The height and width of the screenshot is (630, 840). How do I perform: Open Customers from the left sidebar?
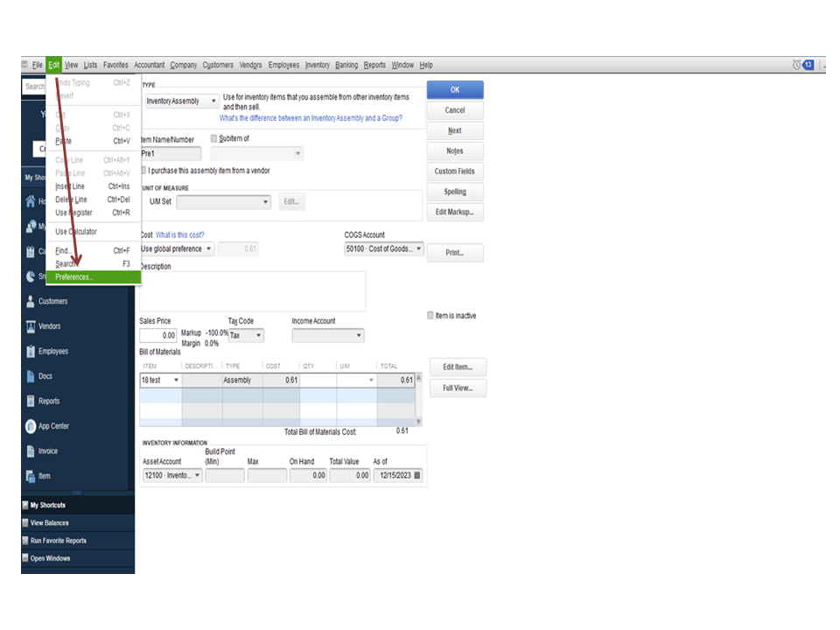pyautogui.click(x=52, y=302)
